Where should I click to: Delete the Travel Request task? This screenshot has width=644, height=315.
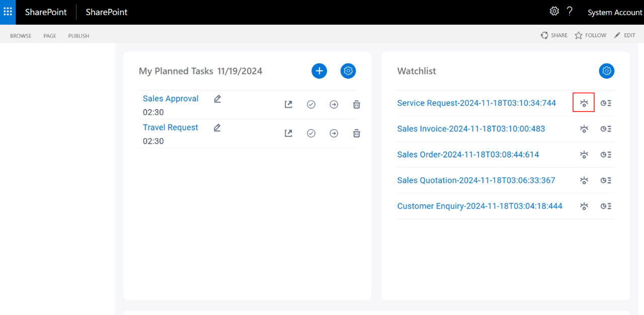pyautogui.click(x=356, y=133)
